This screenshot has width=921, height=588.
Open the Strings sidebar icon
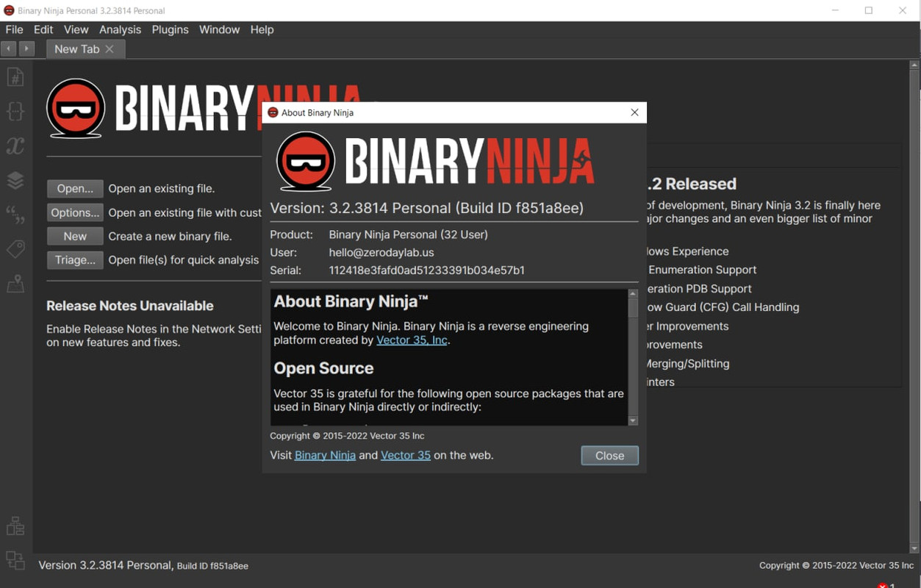coord(15,215)
